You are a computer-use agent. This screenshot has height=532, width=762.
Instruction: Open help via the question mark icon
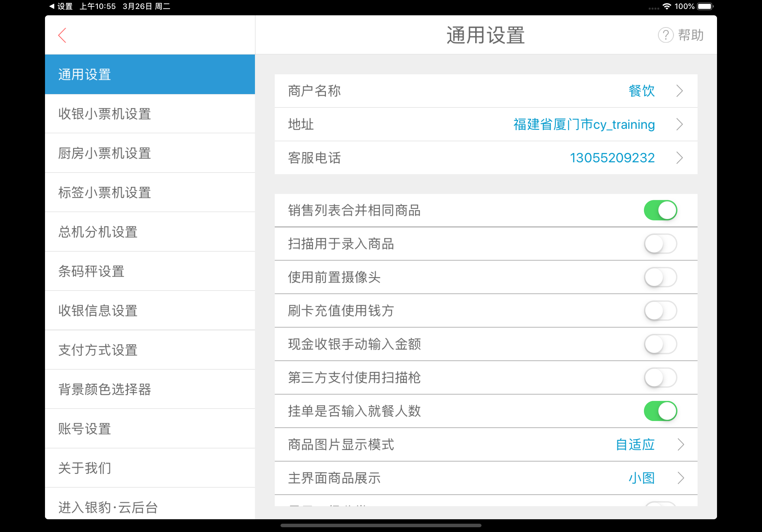665,35
